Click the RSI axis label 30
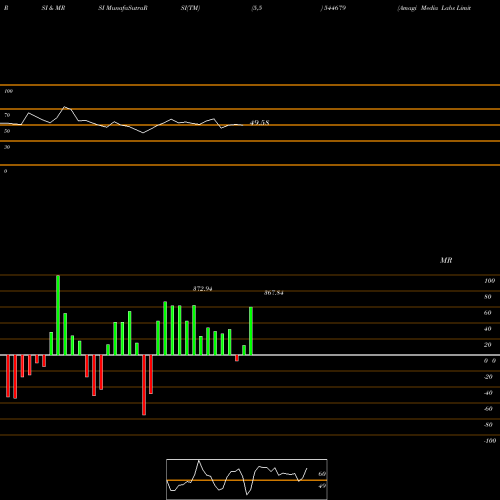This screenshot has height=500, width=500. pos(7,147)
